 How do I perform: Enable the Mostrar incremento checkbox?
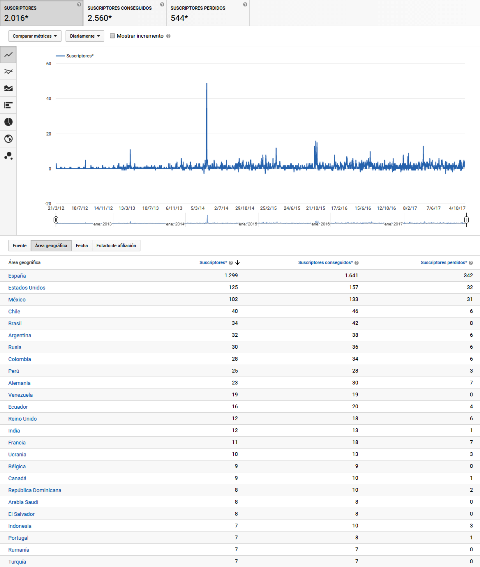(112, 36)
